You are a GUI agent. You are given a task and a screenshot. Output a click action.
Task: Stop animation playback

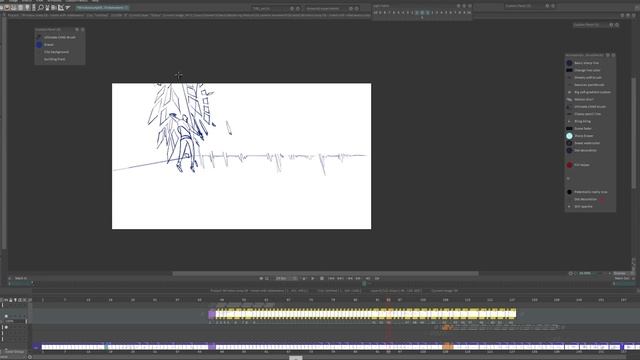pos(322,278)
